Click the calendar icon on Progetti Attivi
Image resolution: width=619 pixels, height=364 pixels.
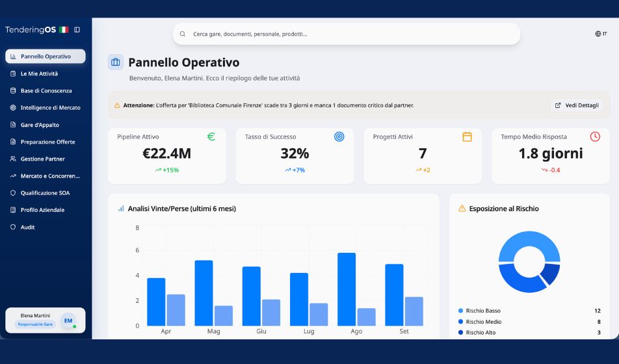pos(467,136)
